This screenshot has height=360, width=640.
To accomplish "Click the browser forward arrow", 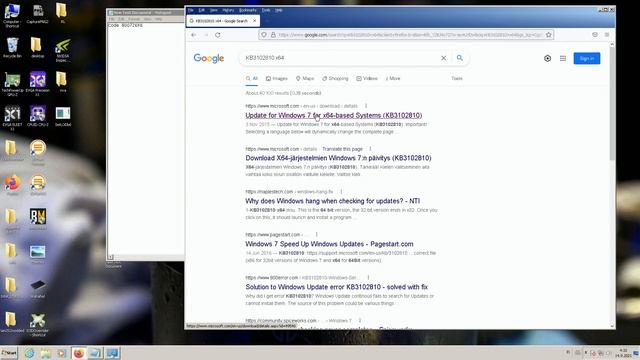I will tap(206, 35).
